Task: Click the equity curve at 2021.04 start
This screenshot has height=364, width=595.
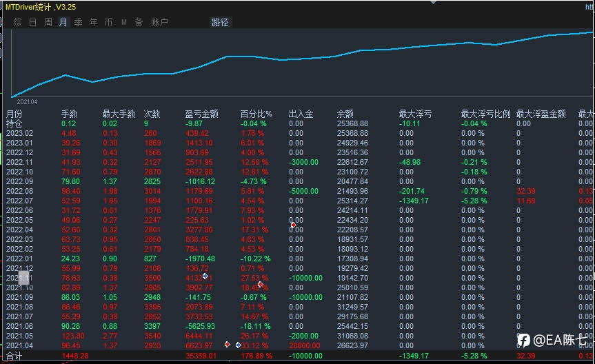Action: pyautogui.click(x=12, y=97)
